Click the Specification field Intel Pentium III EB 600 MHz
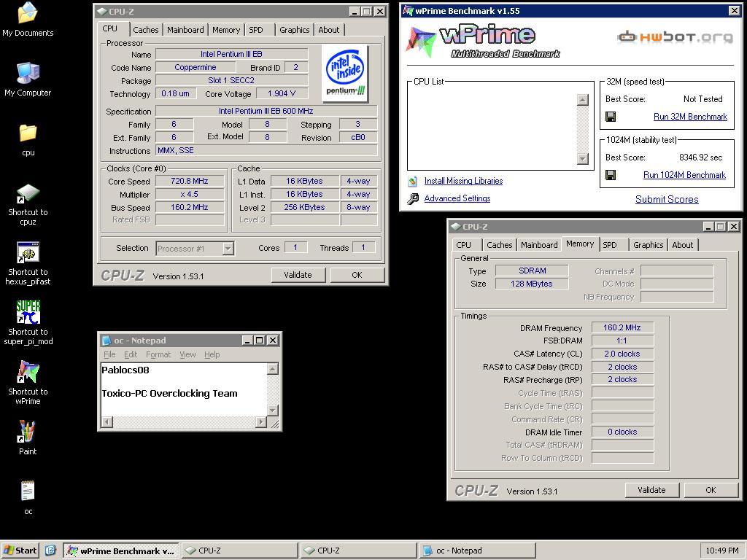The width and height of the screenshot is (747, 560). 266,111
